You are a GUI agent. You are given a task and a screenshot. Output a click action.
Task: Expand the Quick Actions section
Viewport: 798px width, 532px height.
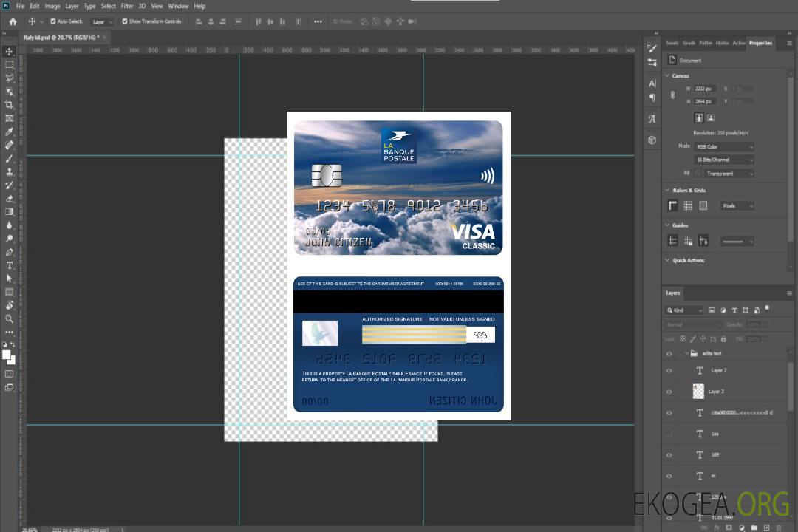pos(667,260)
